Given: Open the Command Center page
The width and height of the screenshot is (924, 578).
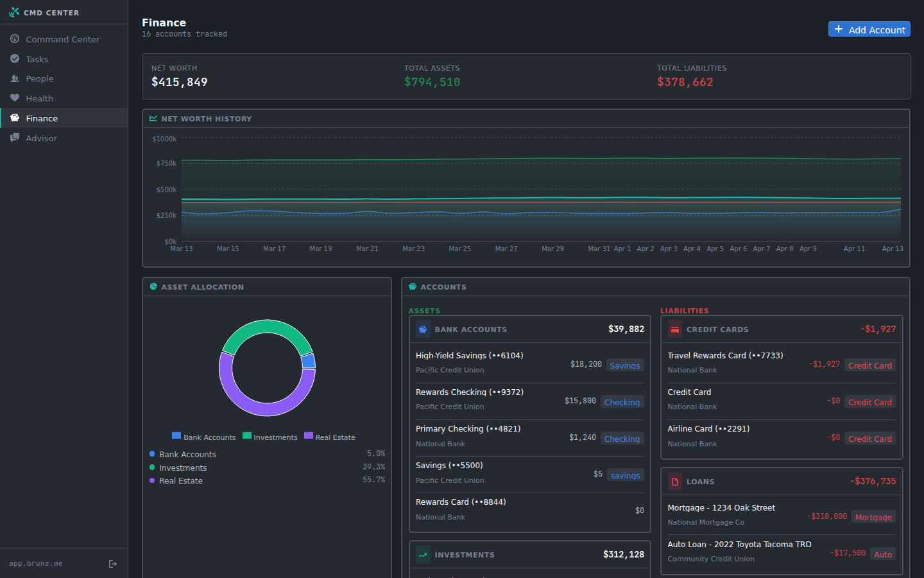Looking at the screenshot, I should (64, 39).
